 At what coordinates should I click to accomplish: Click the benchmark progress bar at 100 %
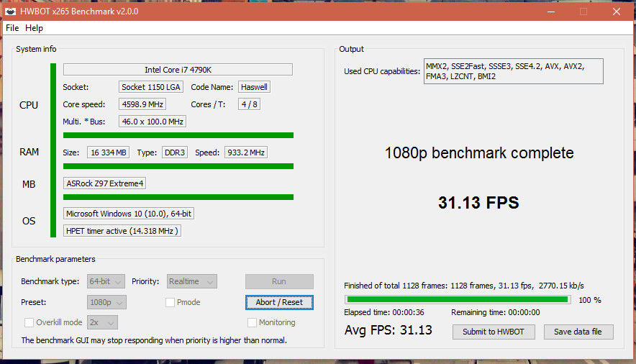point(458,299)
